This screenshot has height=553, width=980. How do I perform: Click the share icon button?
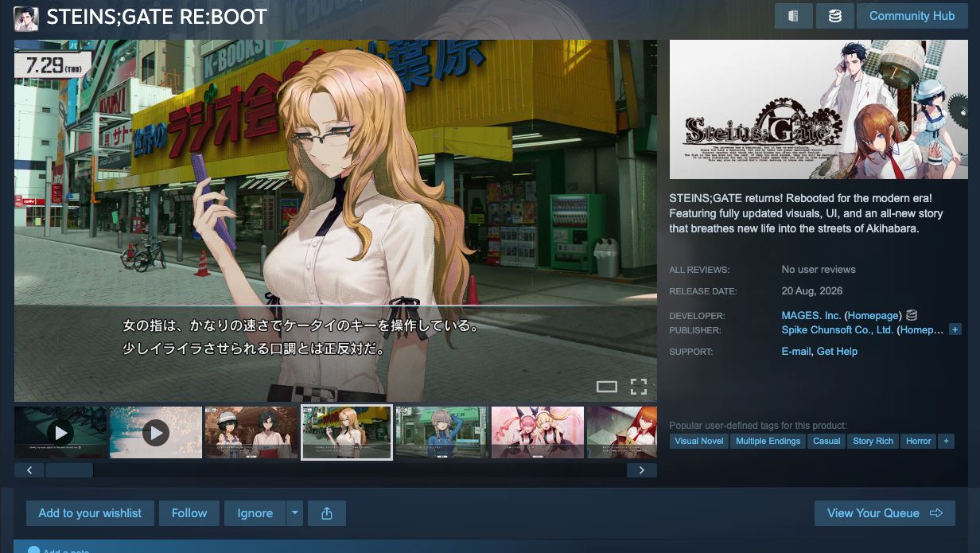327,513
